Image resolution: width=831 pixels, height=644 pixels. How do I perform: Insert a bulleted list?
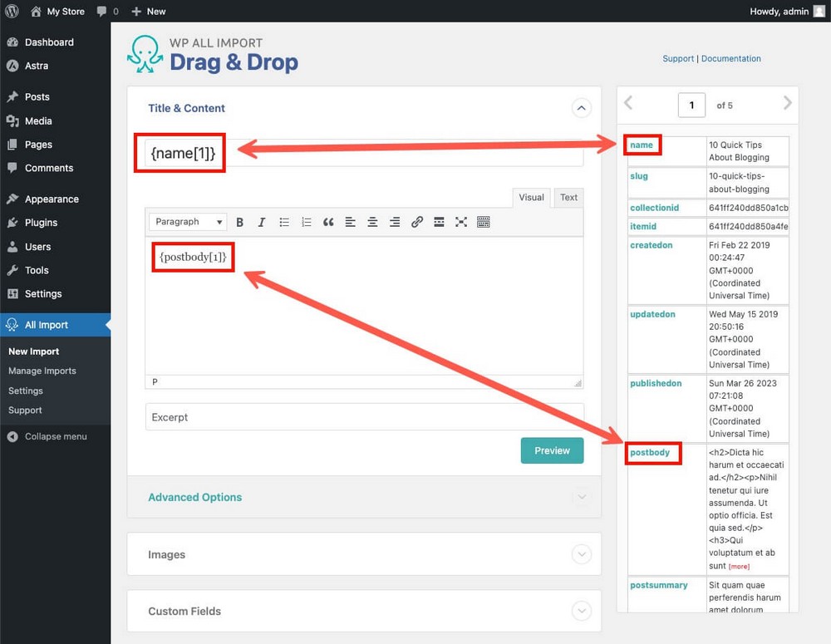coord(284,222)
